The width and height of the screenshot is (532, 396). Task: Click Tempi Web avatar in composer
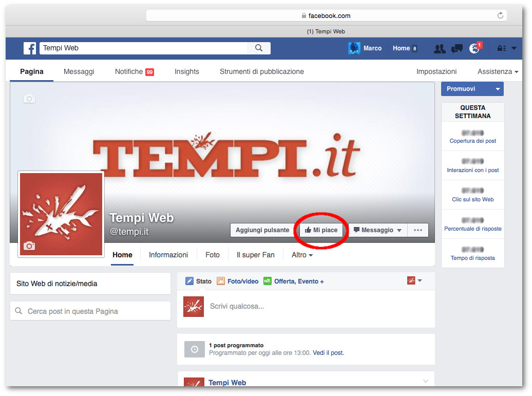point(194,307)
